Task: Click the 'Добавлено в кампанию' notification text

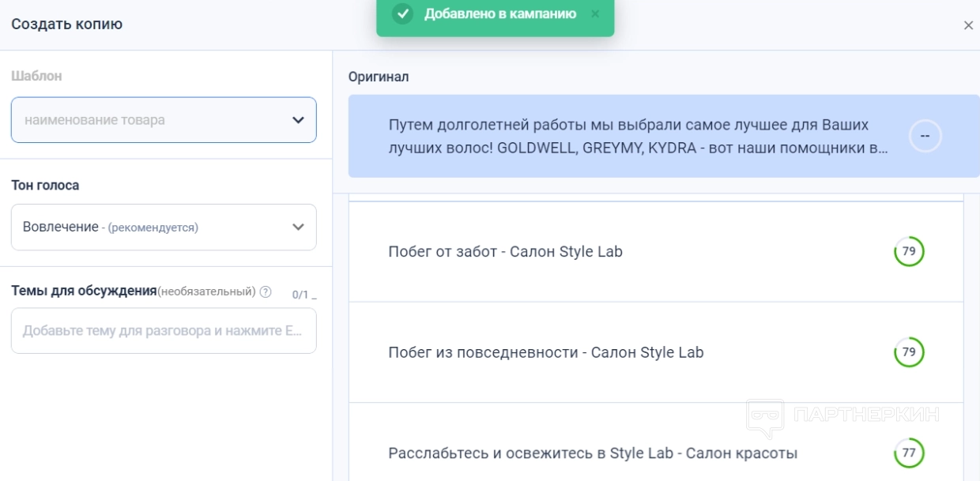Action: click(500, 14)
